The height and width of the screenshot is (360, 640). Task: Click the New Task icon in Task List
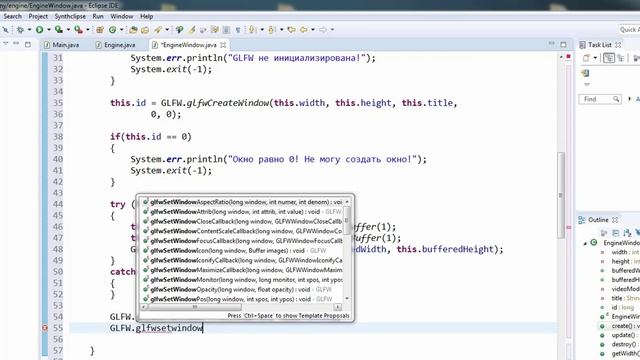pos(586,58)
